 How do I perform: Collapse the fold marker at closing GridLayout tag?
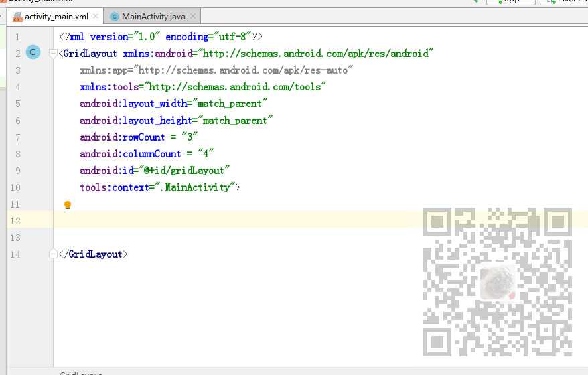(x=52, y=254)
